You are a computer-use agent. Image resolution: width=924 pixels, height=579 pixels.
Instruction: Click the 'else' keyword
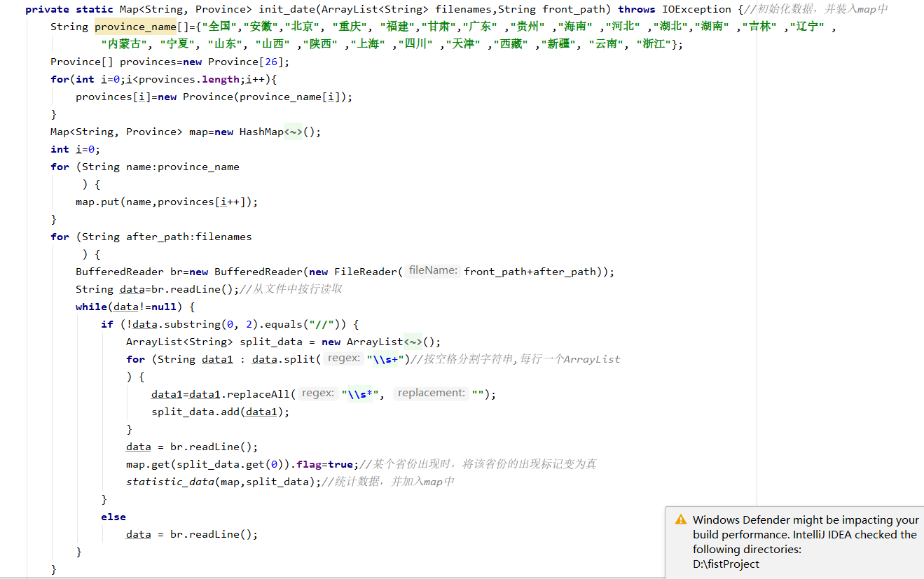113,517
